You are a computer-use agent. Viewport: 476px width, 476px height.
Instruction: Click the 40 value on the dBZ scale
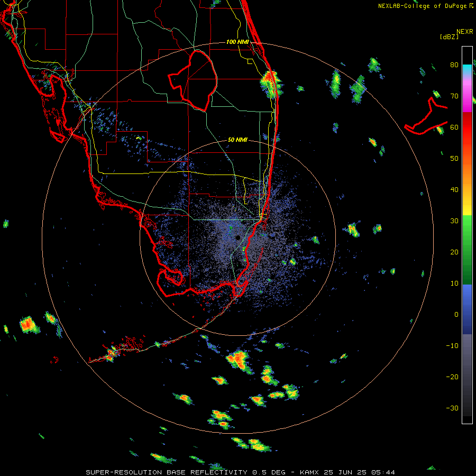(x=454, y=190)
